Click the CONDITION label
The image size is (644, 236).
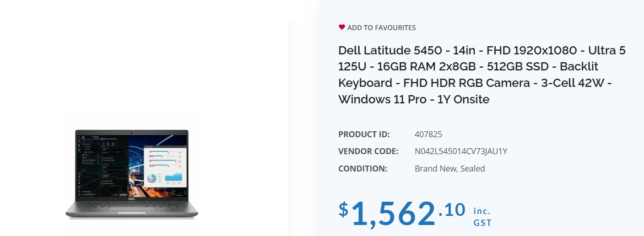pyautogui.click(x=363, y=169)
